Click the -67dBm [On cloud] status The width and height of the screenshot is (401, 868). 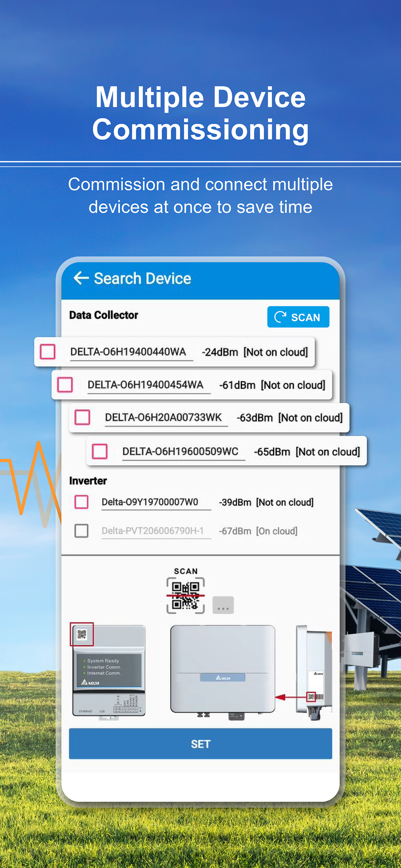[x=258, y=531]
